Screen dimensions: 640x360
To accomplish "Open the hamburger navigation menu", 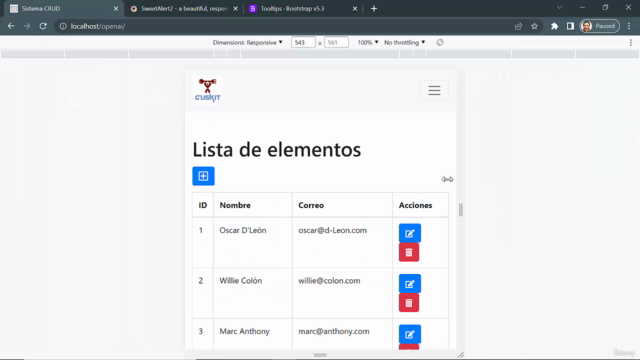I will coord(434,90).
